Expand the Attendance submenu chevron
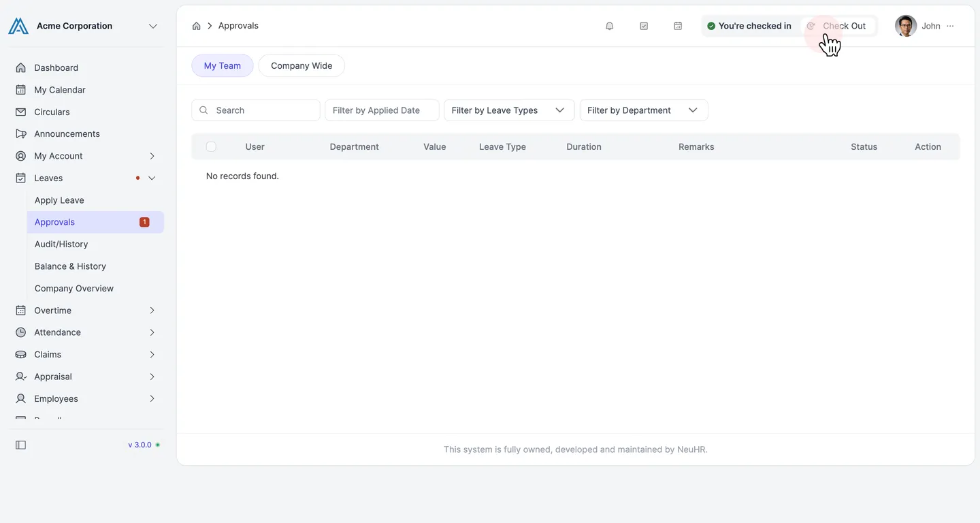 [152, 332]
